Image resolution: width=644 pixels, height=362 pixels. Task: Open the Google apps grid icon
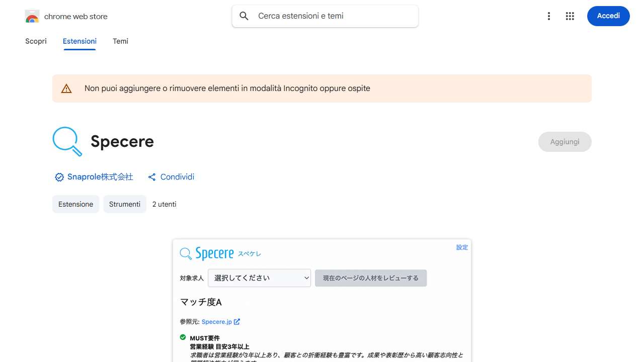(570, 16)
